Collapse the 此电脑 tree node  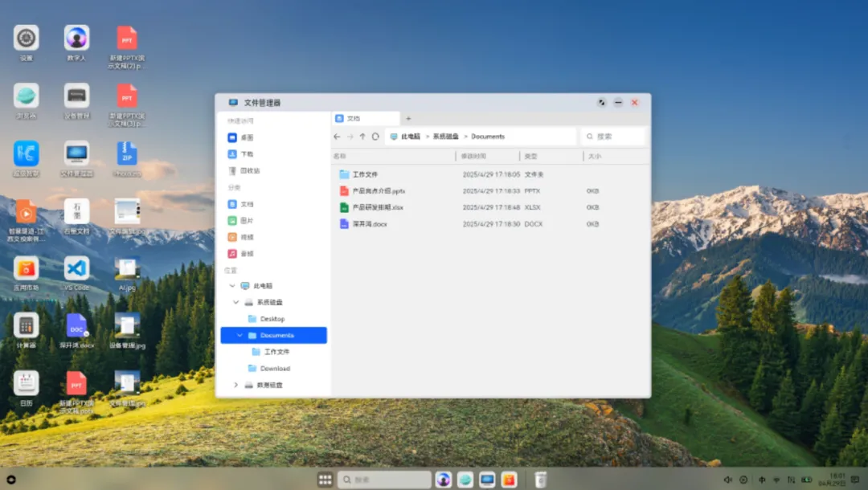tap(232, 286)
